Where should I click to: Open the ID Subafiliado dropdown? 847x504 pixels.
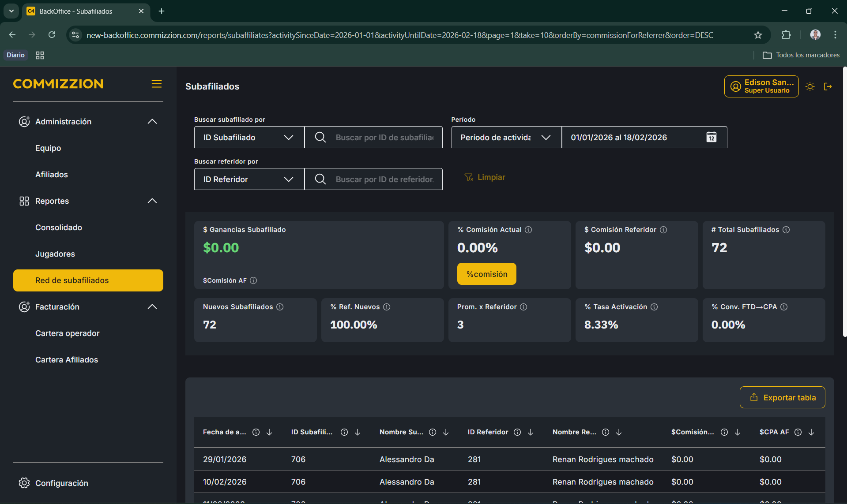(249, 137)
